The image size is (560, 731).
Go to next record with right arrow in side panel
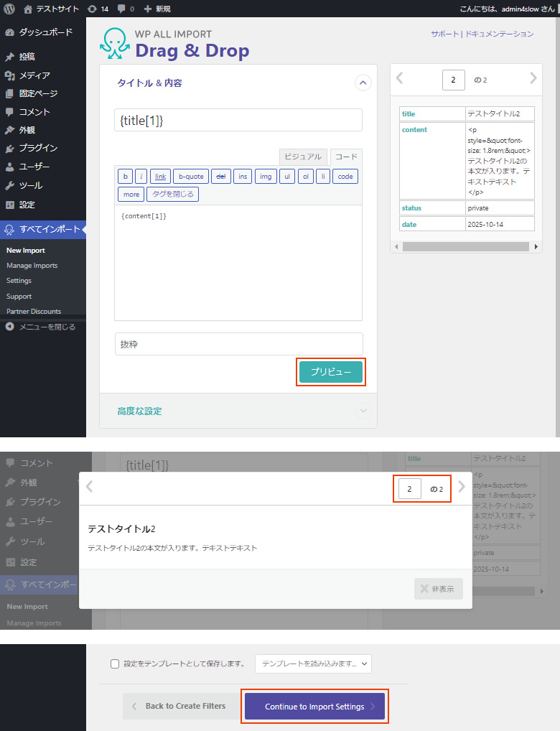coord(533,78)
